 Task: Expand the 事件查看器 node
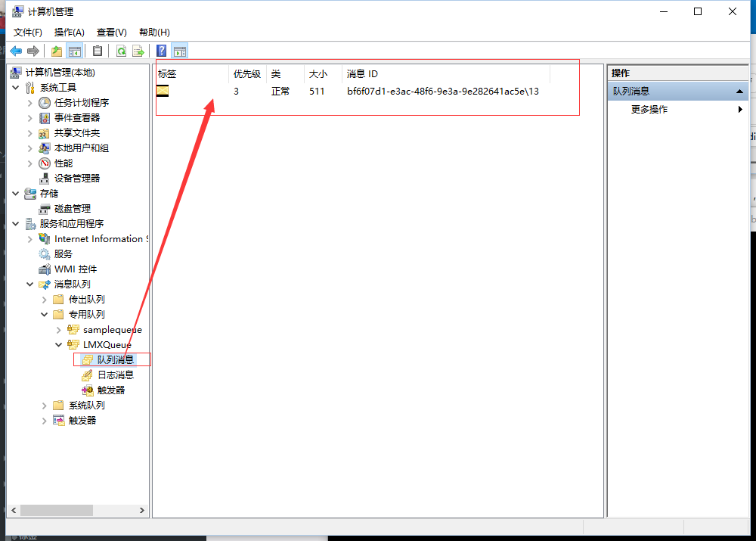pos(30,118)
